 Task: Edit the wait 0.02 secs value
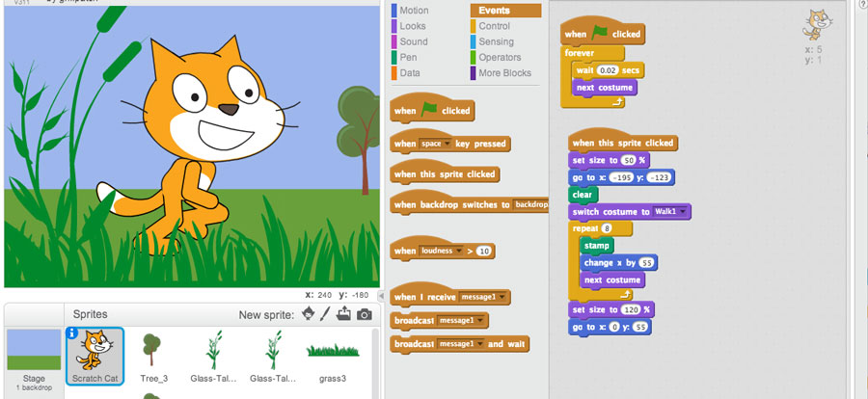[x=608, y=70]
